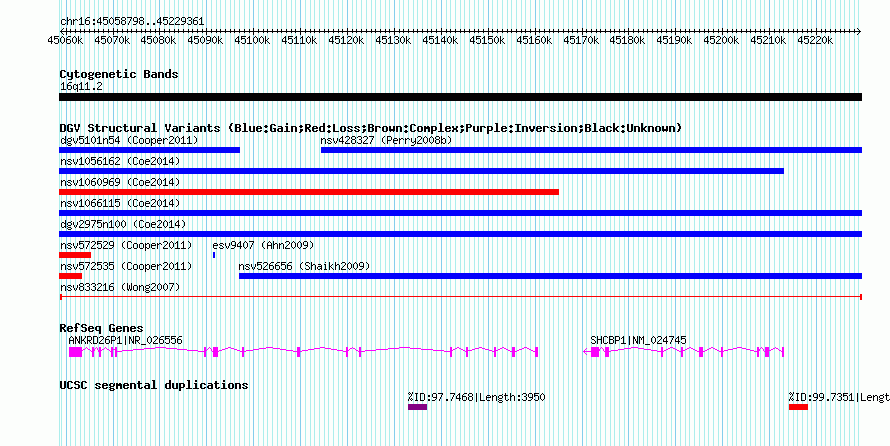This screenshot has width=890, height=446.
Task: Open the nsv1066115 (Coe2014) label
Action: coord(120,203)
